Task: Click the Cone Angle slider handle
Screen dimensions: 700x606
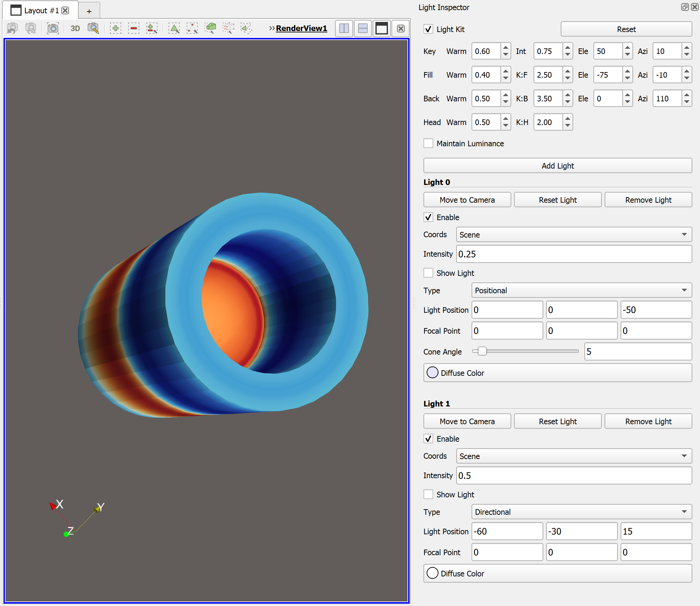Action: click(x=482, y=351)
